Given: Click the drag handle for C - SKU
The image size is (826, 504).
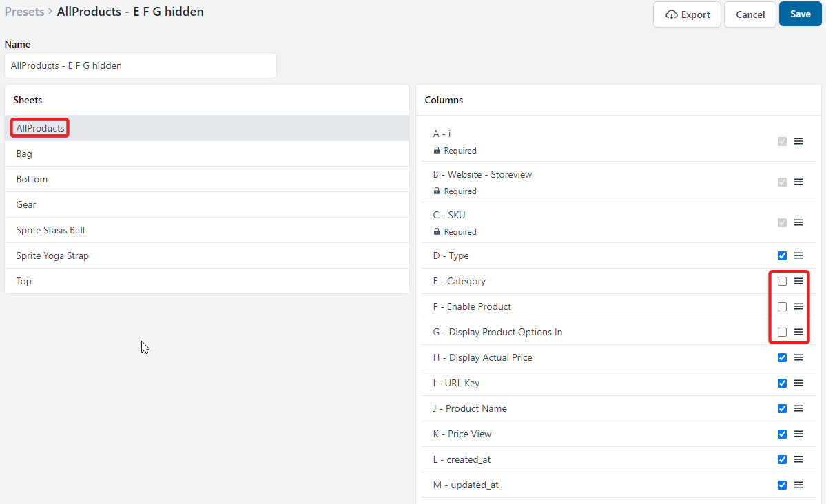Looking at the screenshot, I should coord(798,222).
